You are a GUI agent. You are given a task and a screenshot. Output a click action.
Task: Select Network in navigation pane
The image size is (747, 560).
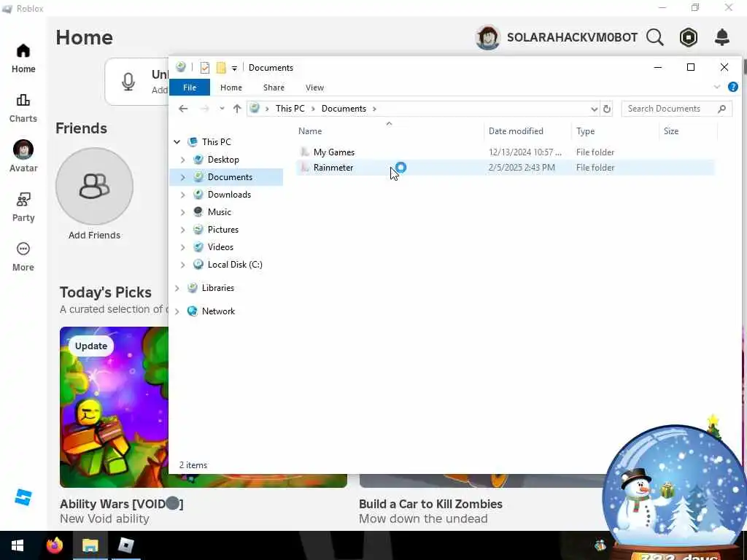[x=218, y=311]
